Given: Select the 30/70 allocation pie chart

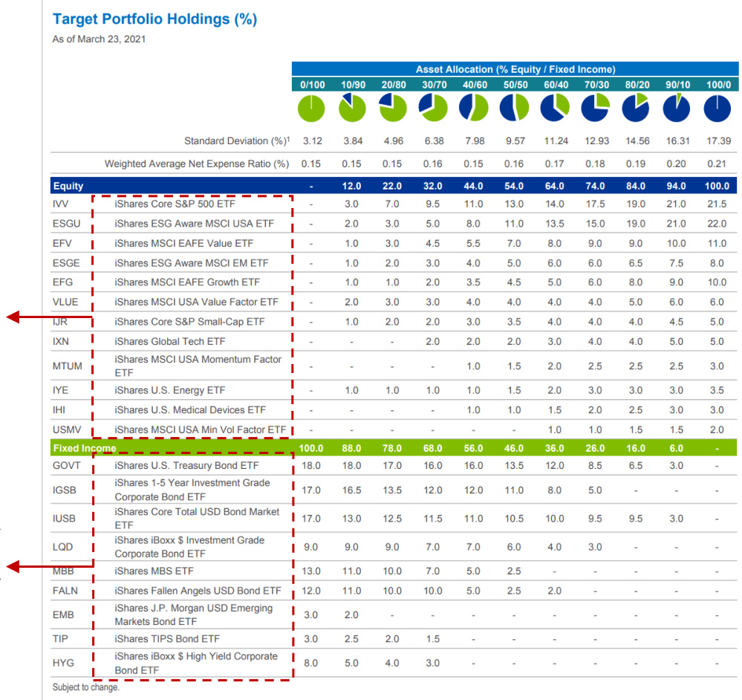Looking at the screenshot, I should (433, 109).
